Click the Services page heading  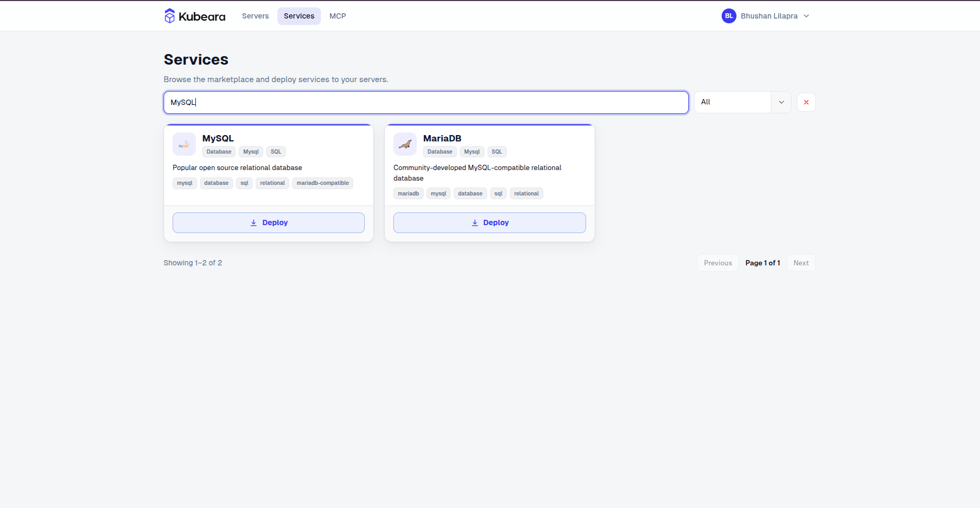pos(196,59)
